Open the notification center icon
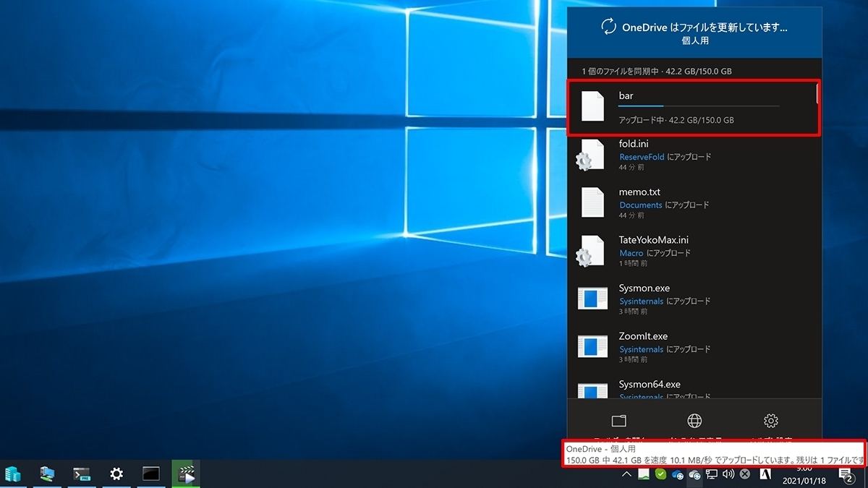Viewport: 868px width, 488px height. 846,475
